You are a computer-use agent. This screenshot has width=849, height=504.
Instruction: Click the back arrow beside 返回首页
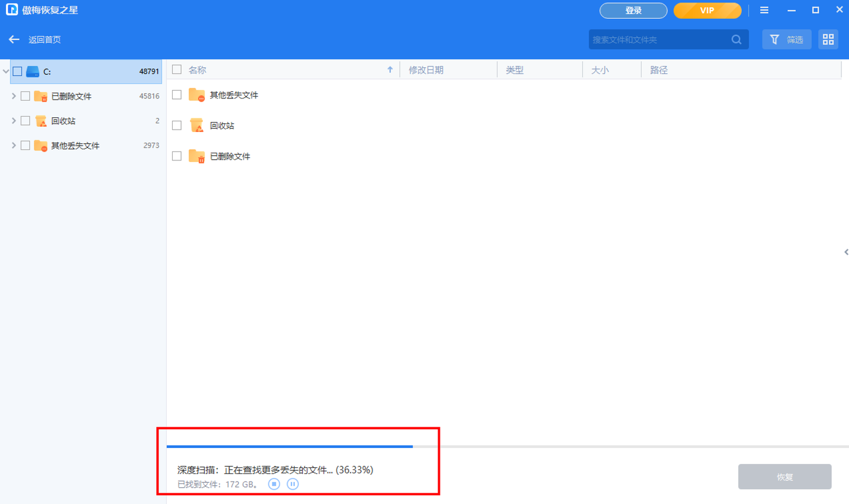[14, 39]
